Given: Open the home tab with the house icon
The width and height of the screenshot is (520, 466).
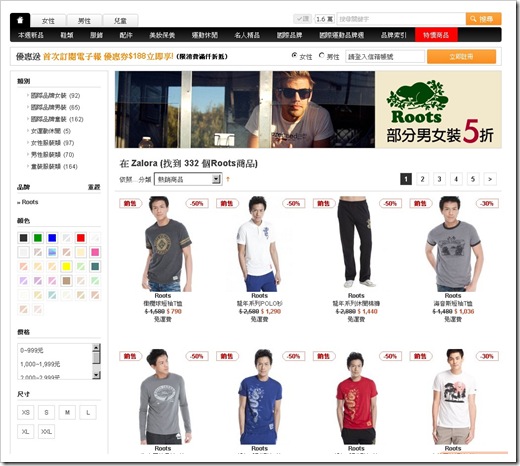Looking at the screenshot, I should click(20, 20).
